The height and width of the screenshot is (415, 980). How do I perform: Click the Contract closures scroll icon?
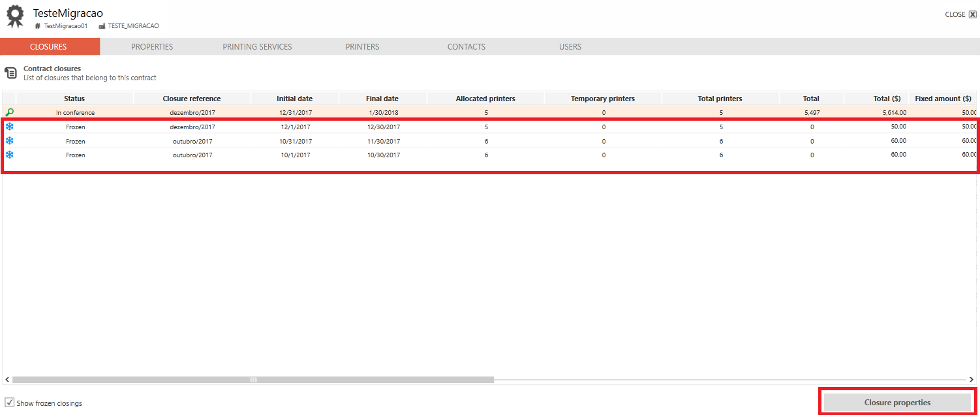click(x=10, y=72)
